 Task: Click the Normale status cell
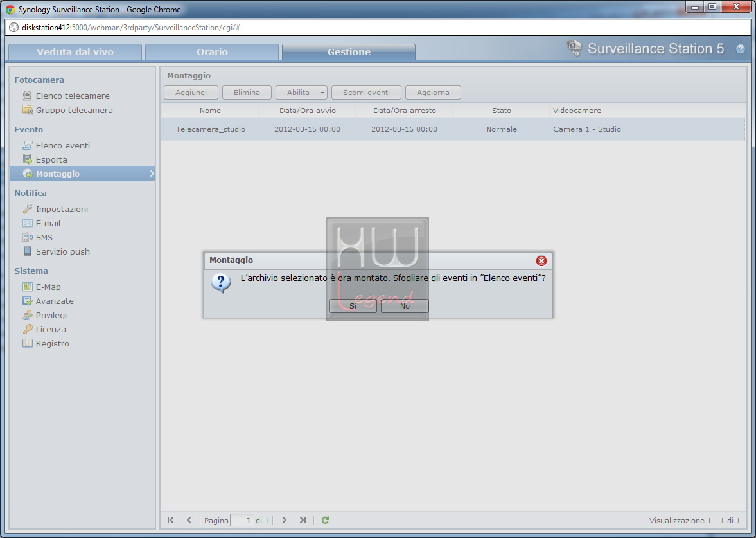pyautogui.click(x=502, y=129)
